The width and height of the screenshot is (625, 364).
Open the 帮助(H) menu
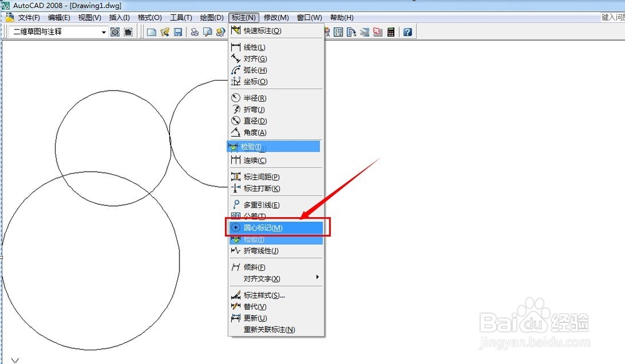pos(342,17)
